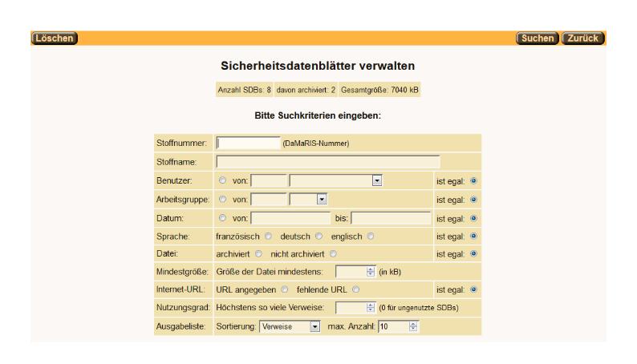Select the Arbeitsgruppe 'von' radio button
The height and width of the screenshot is (364, 637).
(222, 199)
